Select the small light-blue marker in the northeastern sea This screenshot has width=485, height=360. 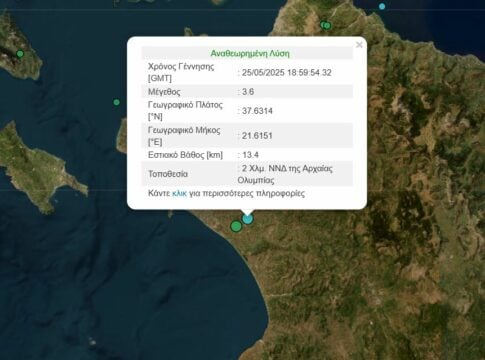[x=382, y=6]
